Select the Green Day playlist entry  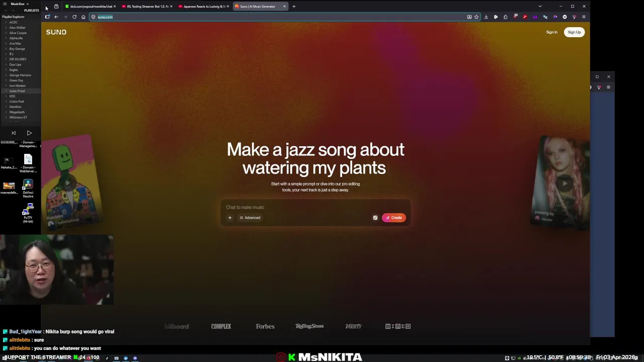[x=16, y=80]
